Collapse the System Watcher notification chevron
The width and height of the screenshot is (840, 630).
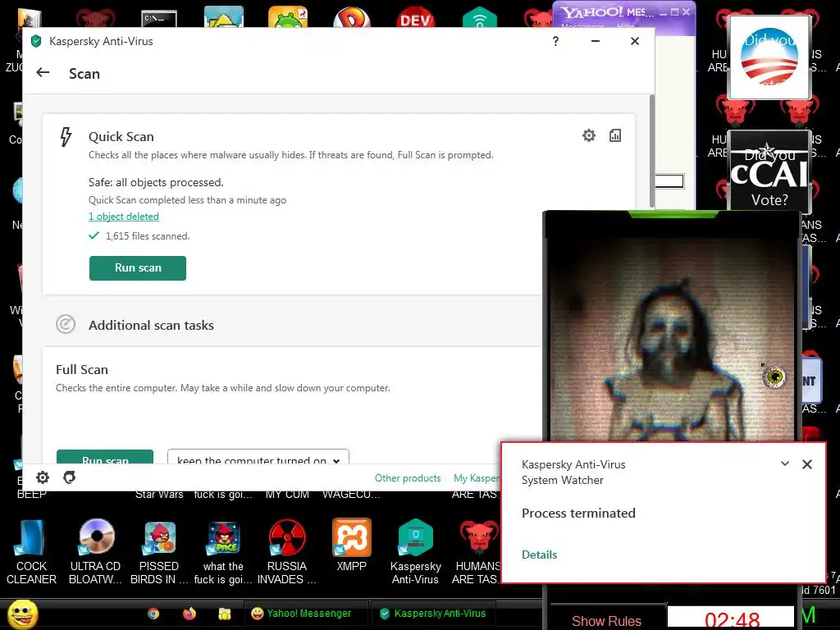(x=785, y=464)
